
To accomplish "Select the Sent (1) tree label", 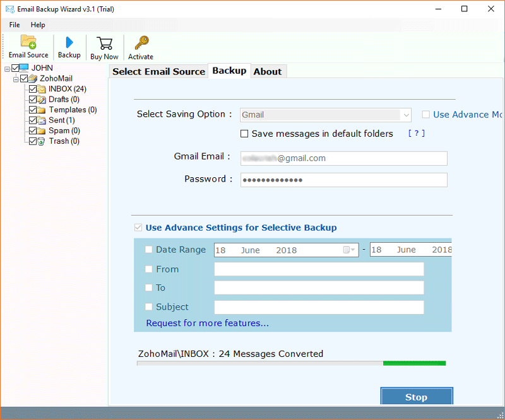I will [x=61, y=120].
